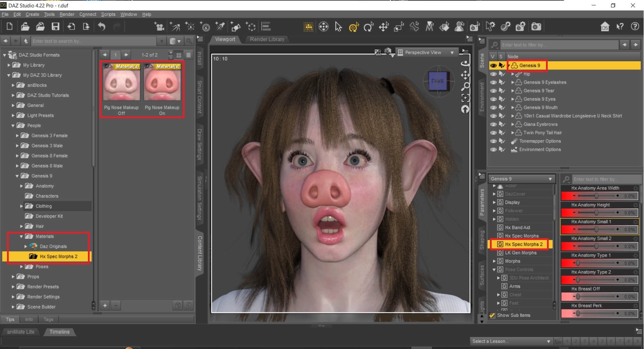Click the Undo arrow in toolbar
The image size is (644, 349).
pyautogui.click(x=102, y=27)
